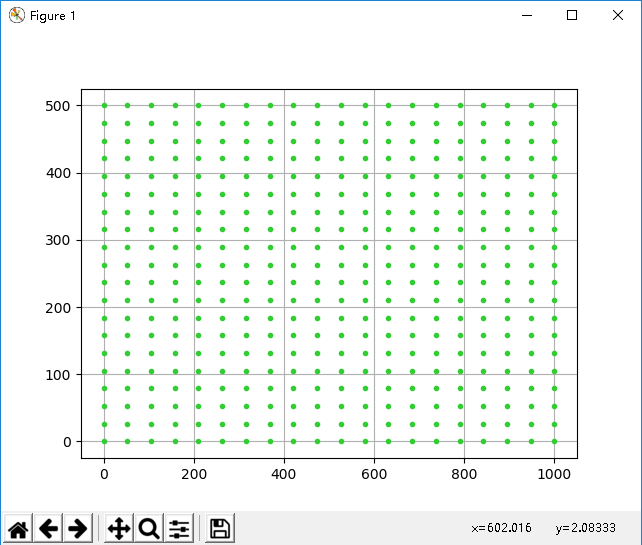Go back to the previous view
642x545 pixels.
(48, 528)
